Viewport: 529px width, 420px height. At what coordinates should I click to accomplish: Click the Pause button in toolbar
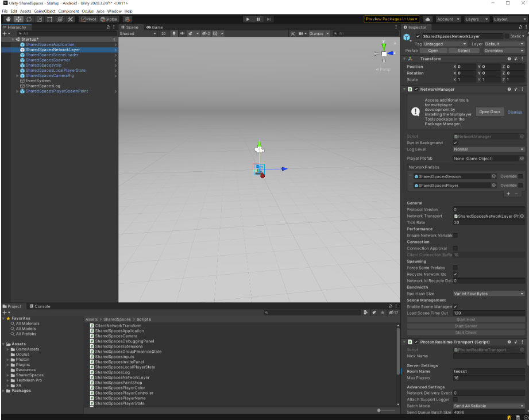(x=258, y=19)
